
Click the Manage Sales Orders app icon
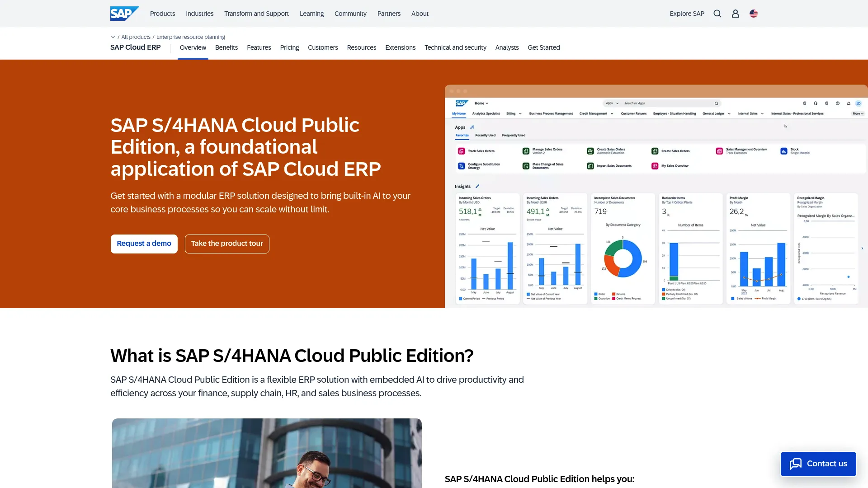coord(526,151)
